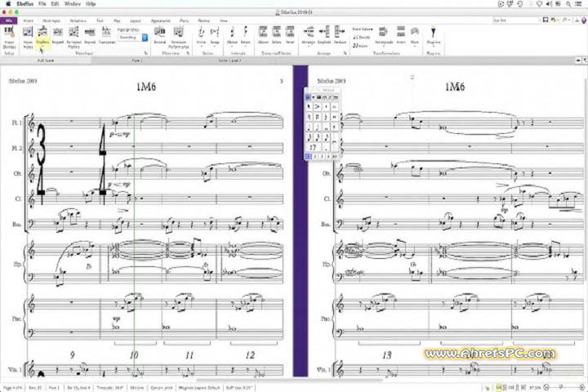Open the Intervals Above dropdown

click(x=232, y=37)
